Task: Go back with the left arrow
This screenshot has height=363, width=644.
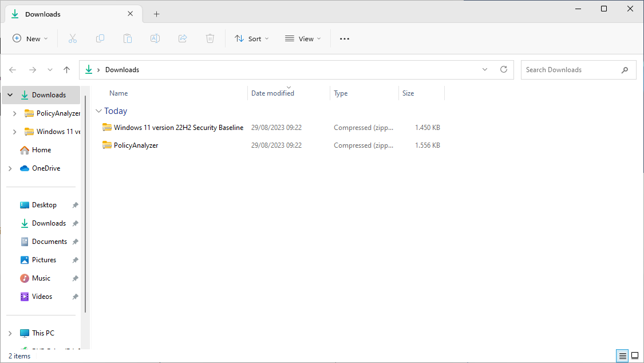Action: 13,70
